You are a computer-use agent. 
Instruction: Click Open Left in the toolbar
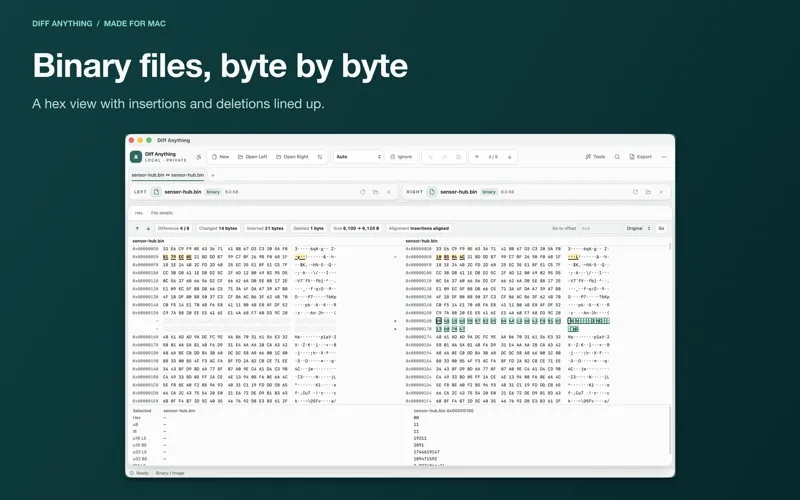253,157
